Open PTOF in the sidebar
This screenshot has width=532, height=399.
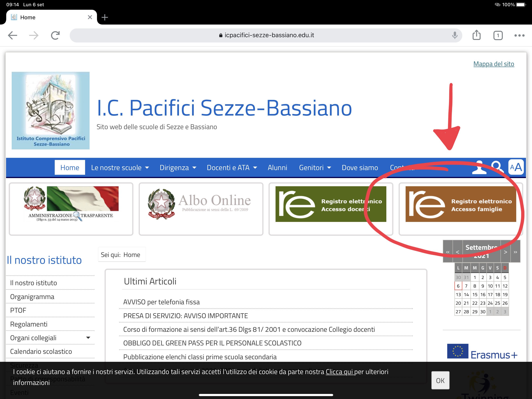(x=50, y=310)
